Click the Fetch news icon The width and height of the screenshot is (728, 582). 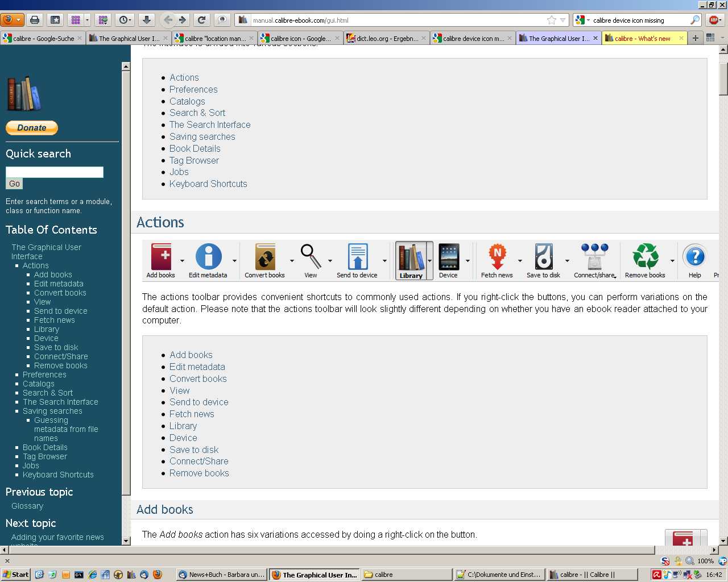click(x=497, y=256)
